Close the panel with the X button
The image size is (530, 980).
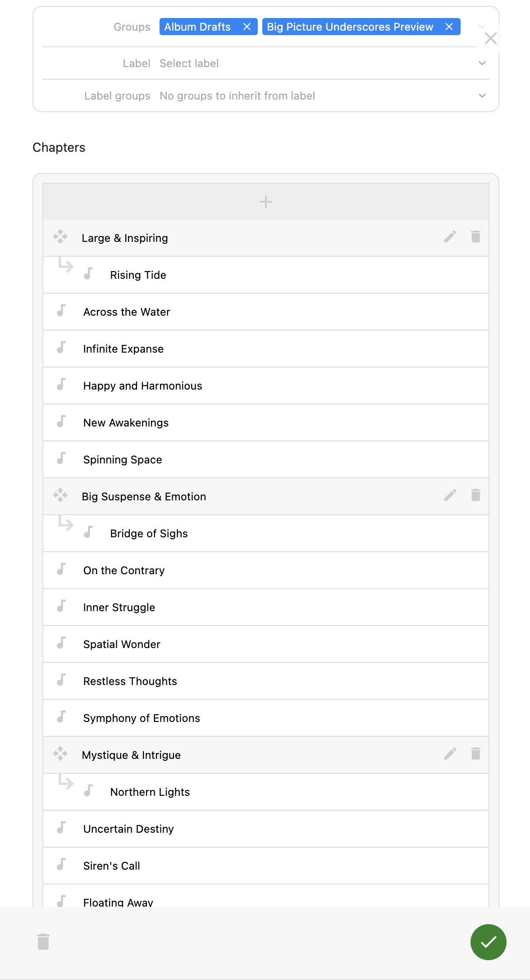[x=491, y=38]
